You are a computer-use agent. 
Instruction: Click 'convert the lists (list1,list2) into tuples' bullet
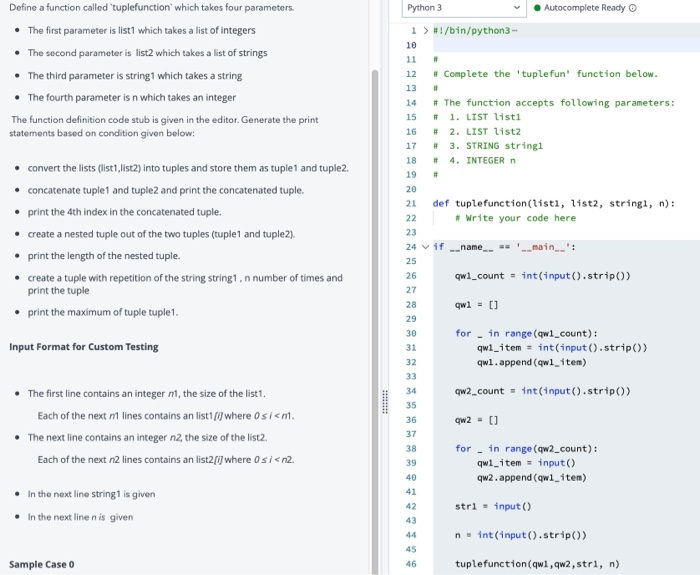click(188, 168)
